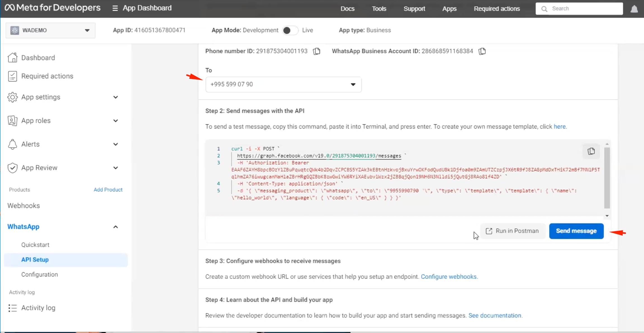The width and height of the screenshot is (644, 333).
Task: Open the Docs menu
Action: coord(347,9)
